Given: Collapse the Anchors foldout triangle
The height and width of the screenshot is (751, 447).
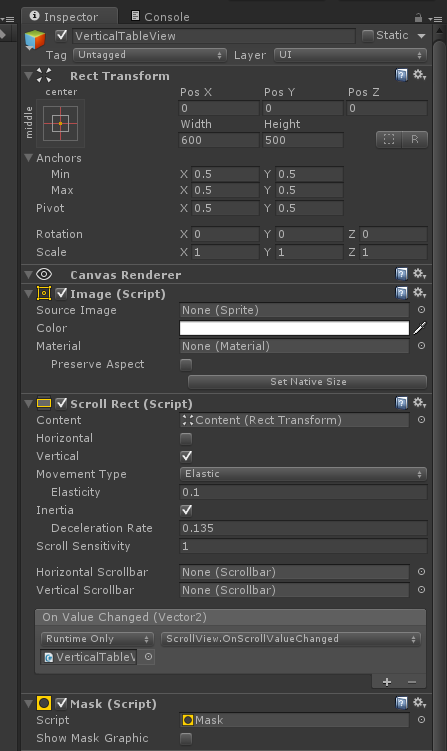Looking at the screenshot, I should tap(29, 158).
